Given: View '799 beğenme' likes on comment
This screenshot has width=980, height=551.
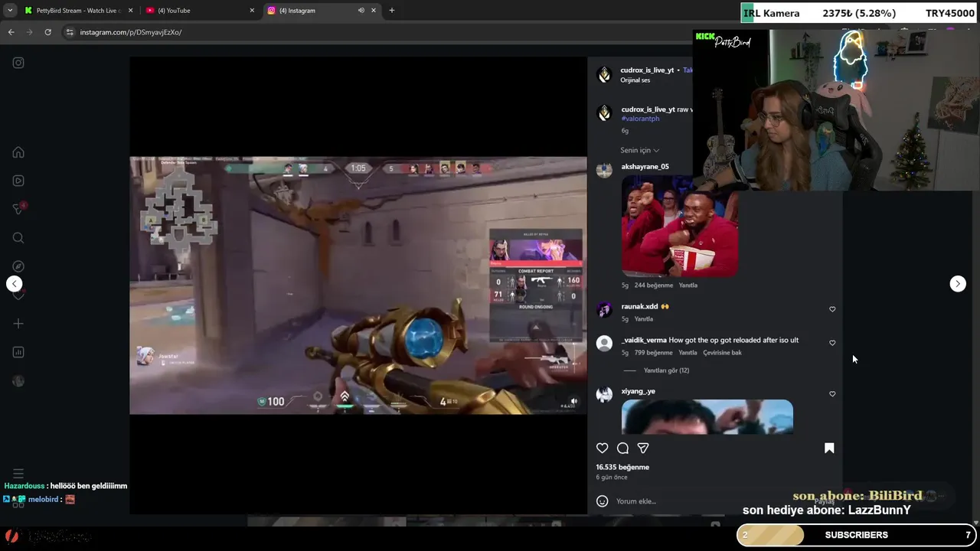Looking at the screenshot, I should point(653,353).
